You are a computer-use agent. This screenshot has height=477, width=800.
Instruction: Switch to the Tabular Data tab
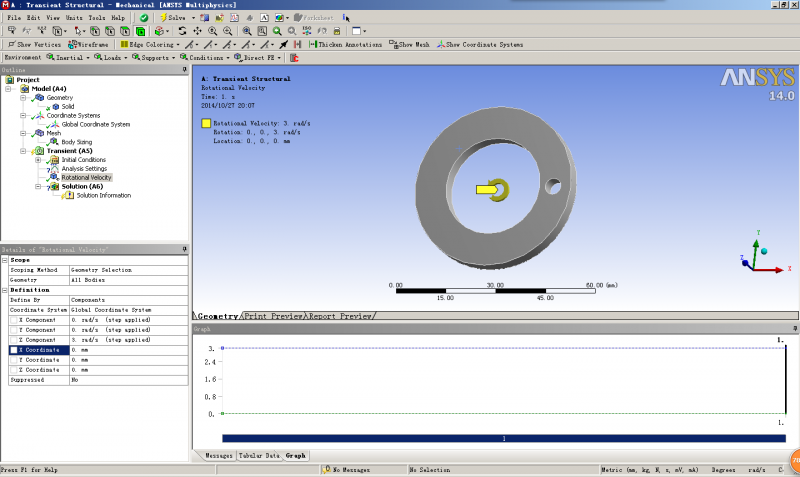coord(258,455)
